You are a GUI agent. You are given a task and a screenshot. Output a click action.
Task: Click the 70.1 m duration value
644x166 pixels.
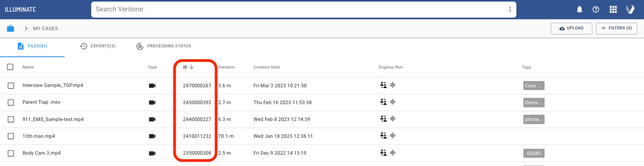(226, 136)
